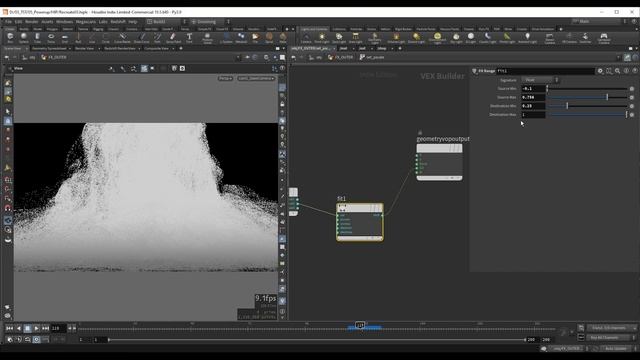Adjust the Source Max slider
Image resolution: width=640 pixels, height=360 pixels.
(587, 97)
